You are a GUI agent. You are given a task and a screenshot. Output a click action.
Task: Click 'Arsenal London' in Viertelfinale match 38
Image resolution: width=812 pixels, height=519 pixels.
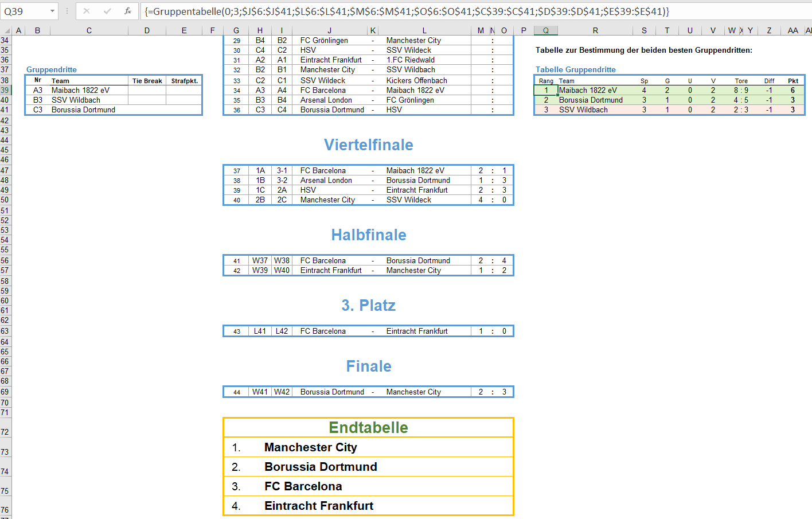pos(326,180)
